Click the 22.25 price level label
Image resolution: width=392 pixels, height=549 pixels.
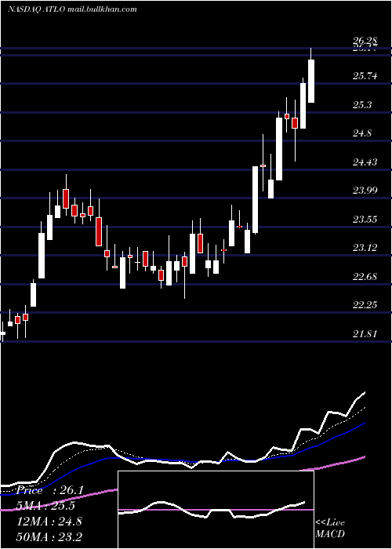click(x=365, y=305)
